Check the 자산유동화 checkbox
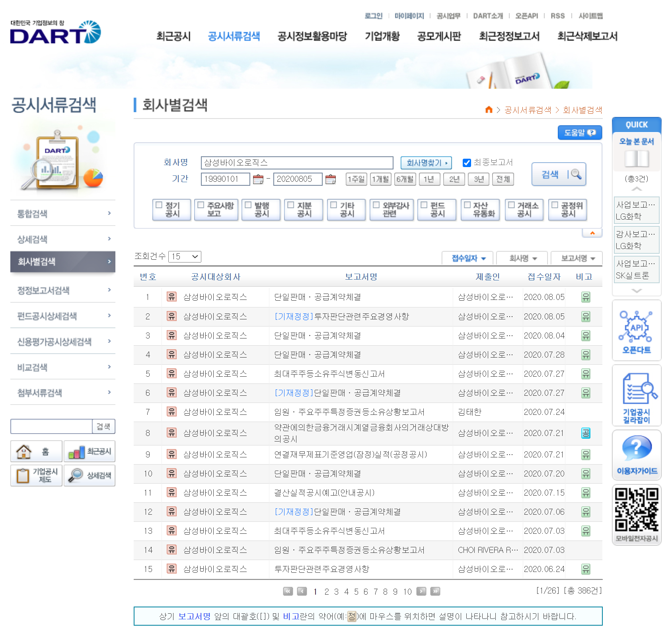The height and width of the screenshot is (636, 672). 467,205
